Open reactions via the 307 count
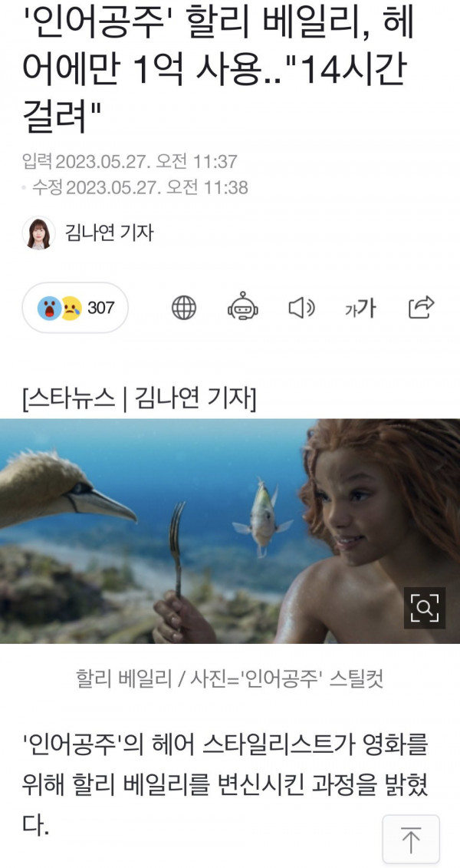The width and height of the screenshot is (460, 868). point(101,307)
